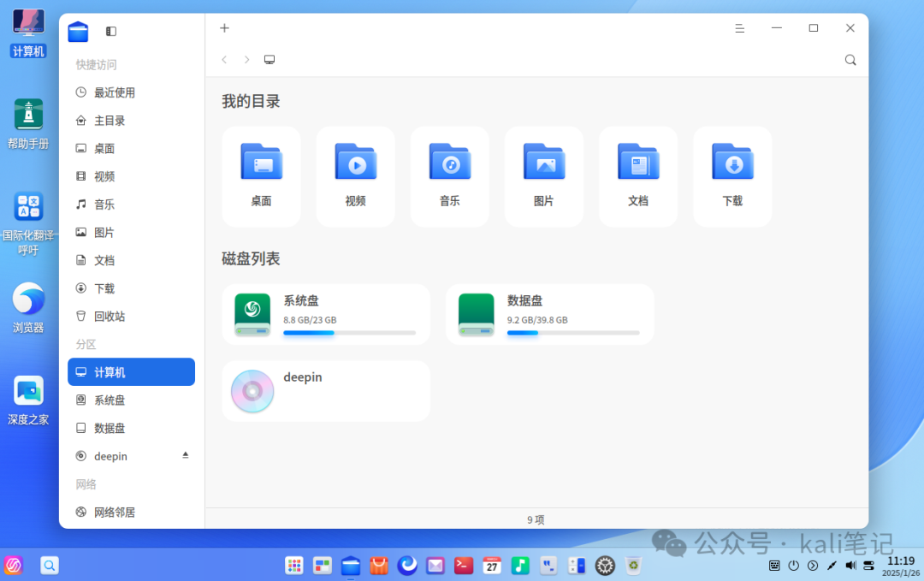This screenshot has width=924, height=581.
Task: Open the 桌面 folder card
Action: (261, 177)
